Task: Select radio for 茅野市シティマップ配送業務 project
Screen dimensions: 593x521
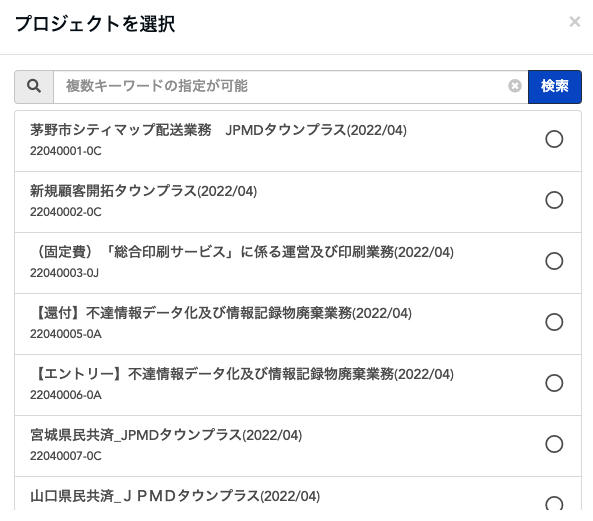Action: [x=554, y=139]
